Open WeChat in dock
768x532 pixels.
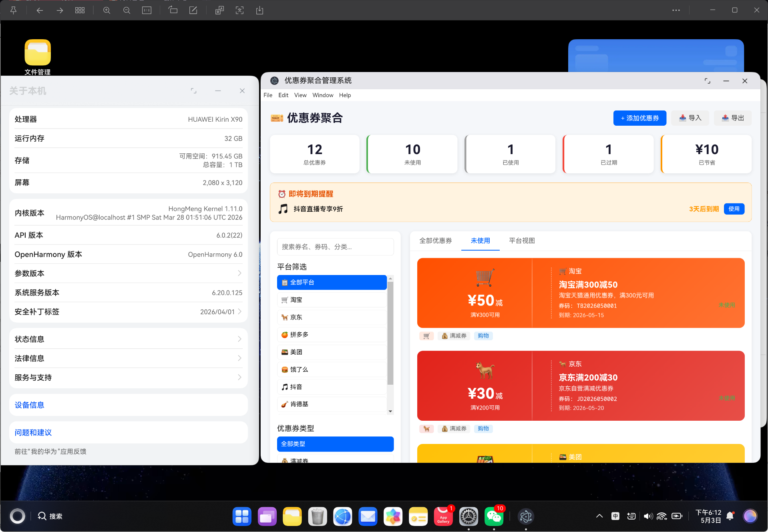[x=494, y=516]
